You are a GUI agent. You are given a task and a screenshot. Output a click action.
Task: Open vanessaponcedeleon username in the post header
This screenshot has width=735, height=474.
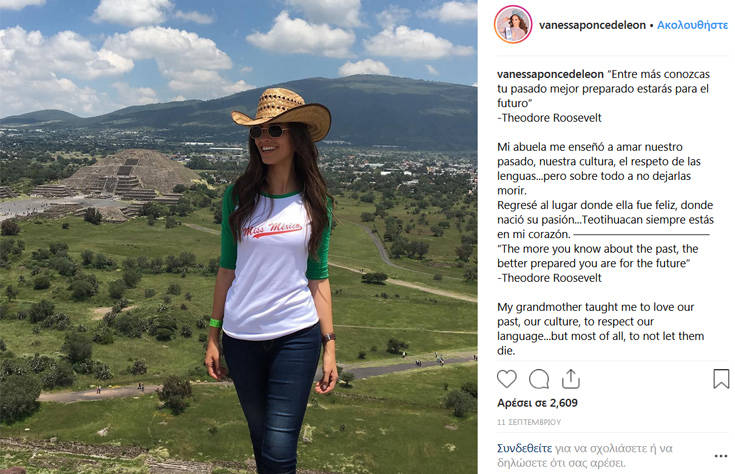(592, 25)
